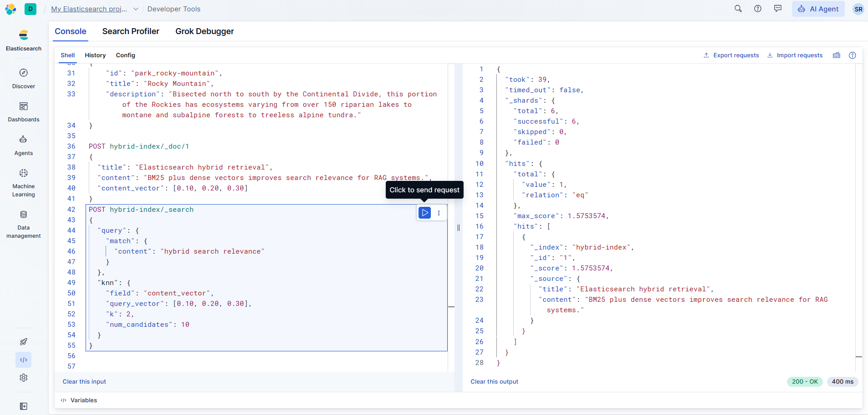
Task: Click the Developer Tools breadcrumb
Action: tap(174, 9)
